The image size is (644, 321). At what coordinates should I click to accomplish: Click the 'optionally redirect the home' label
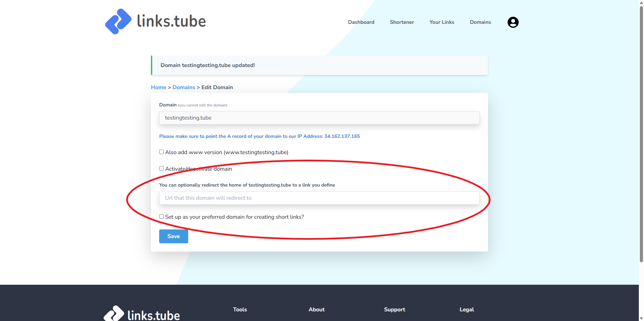247,185
